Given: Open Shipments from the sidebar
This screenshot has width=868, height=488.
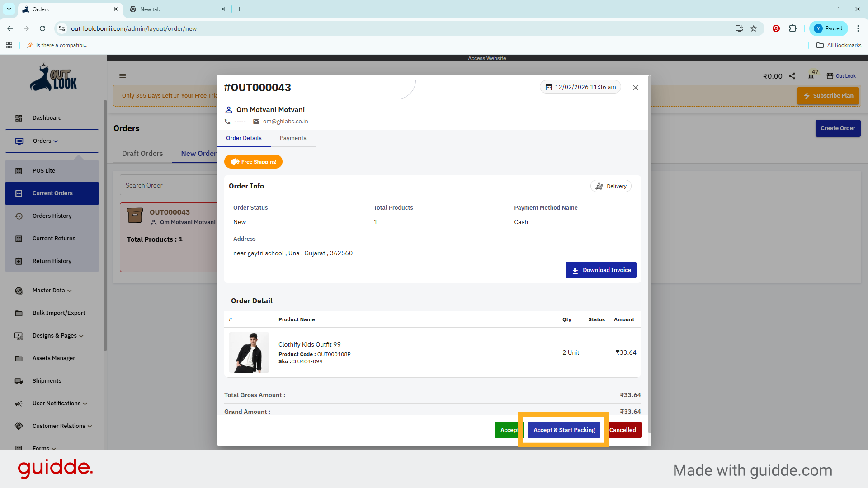Looking at the screenshot, I should tap(47, 381).
